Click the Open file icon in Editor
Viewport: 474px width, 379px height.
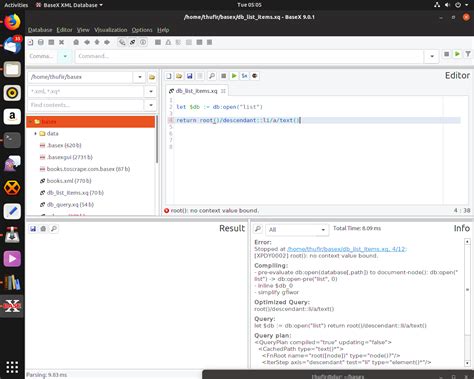click(x=179, y=76)
